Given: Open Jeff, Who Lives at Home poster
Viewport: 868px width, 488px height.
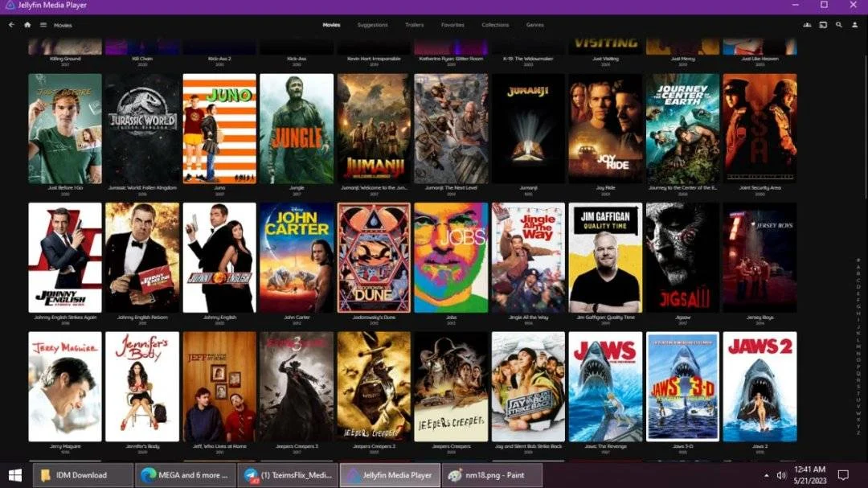Looking at the screenshot, I should (219, 387).
